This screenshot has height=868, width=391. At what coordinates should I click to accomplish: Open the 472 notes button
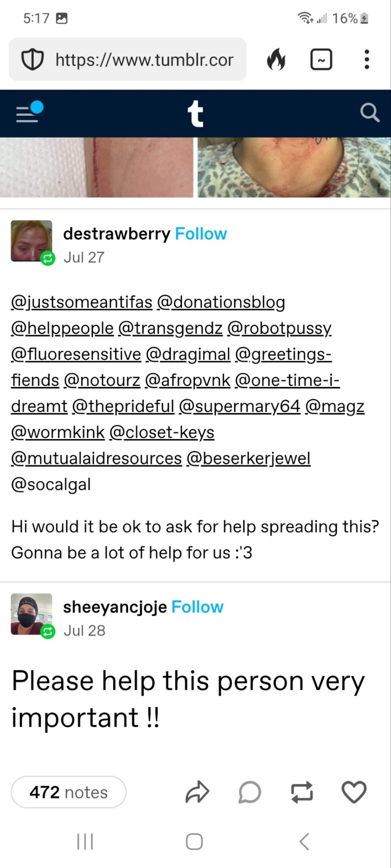point(68,792)
